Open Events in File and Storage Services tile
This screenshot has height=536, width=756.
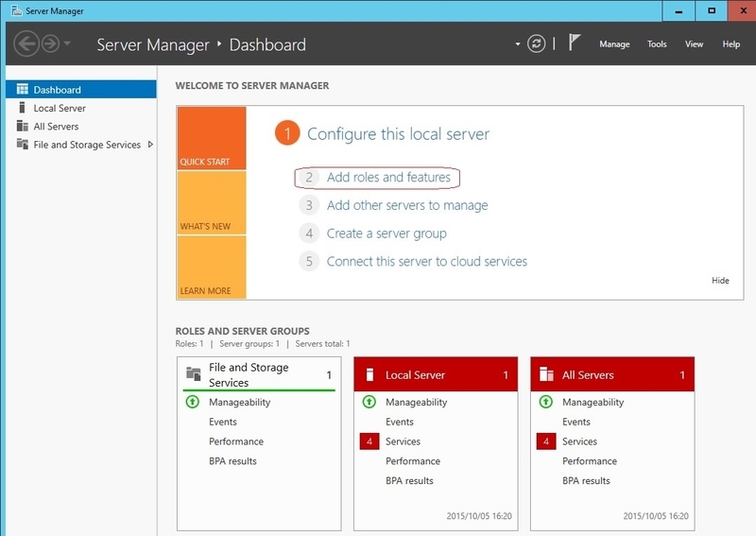point(223,422)
